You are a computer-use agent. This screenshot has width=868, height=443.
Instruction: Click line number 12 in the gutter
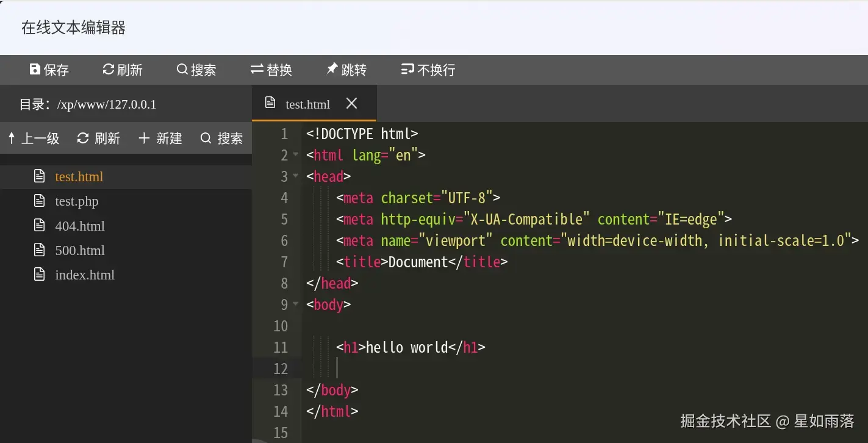click(281, 369)
